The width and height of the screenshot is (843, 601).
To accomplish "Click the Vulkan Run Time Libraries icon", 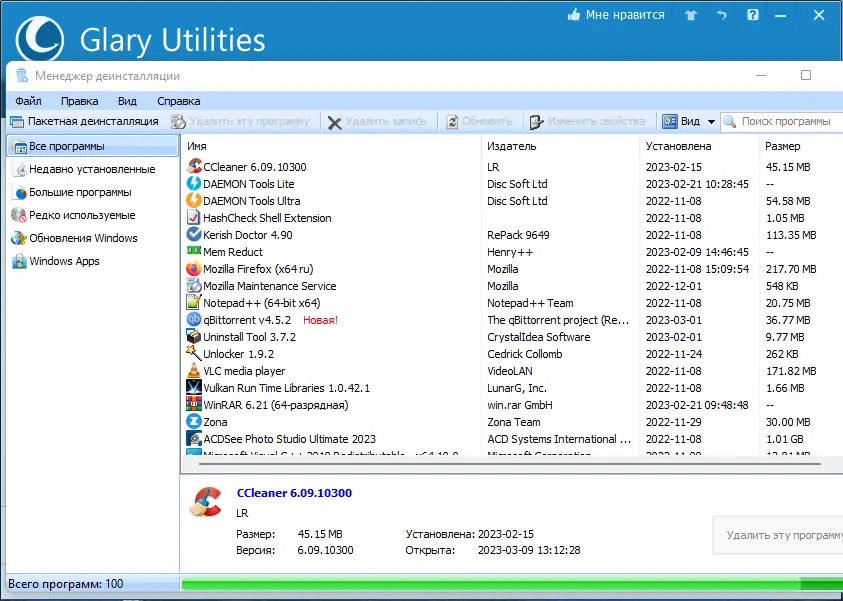I will 194,388.
